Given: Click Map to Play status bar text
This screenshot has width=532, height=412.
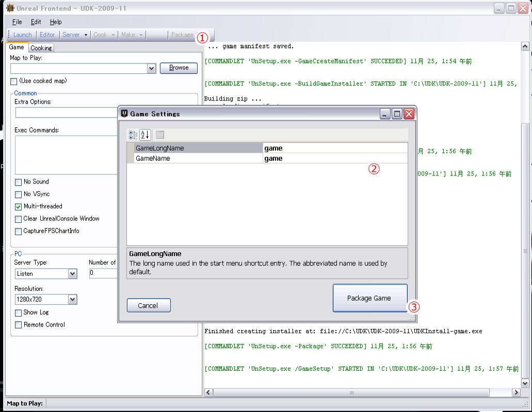Looking at the screenshot, I should point(25,403).
